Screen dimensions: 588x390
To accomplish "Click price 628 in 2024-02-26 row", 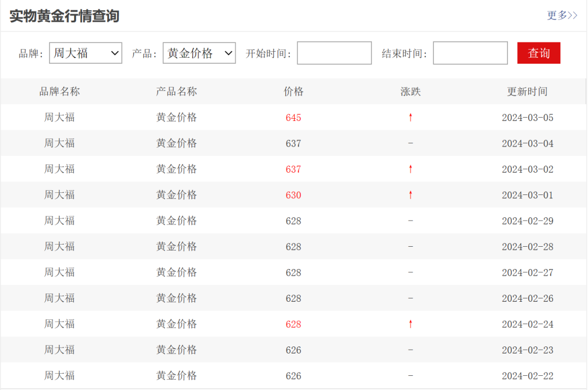I will point(293,298).
